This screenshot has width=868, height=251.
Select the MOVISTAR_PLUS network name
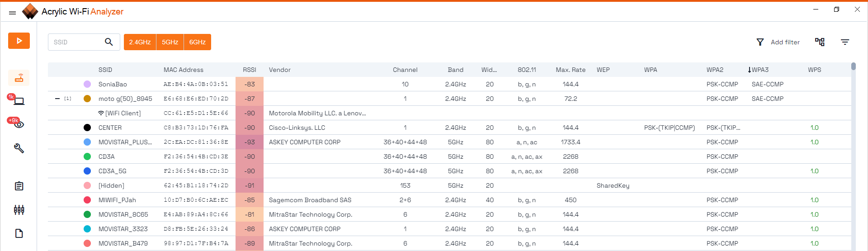(x=125, y=142)
